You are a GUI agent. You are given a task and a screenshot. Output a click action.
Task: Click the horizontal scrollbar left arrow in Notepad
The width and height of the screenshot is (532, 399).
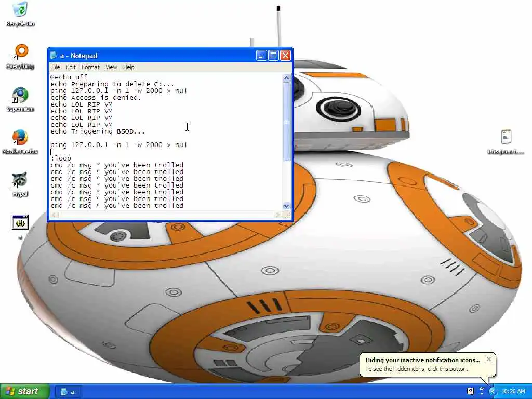[x=54, y=215]
